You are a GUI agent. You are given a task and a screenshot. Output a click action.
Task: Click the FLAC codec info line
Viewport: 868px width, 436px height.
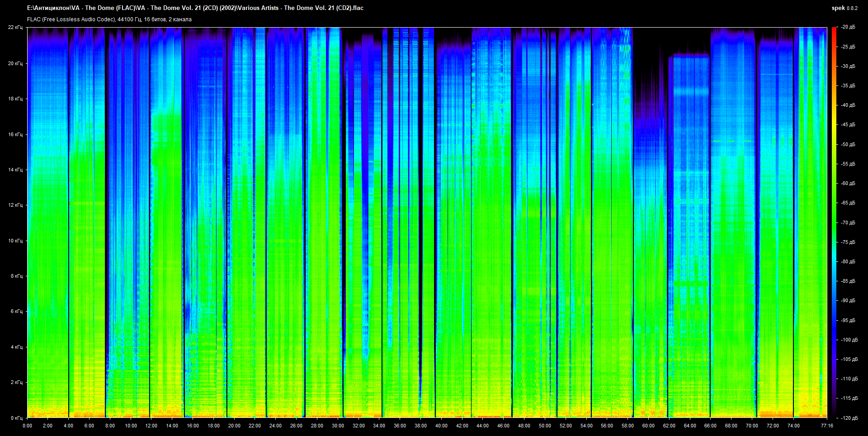(x=109, y=19)
